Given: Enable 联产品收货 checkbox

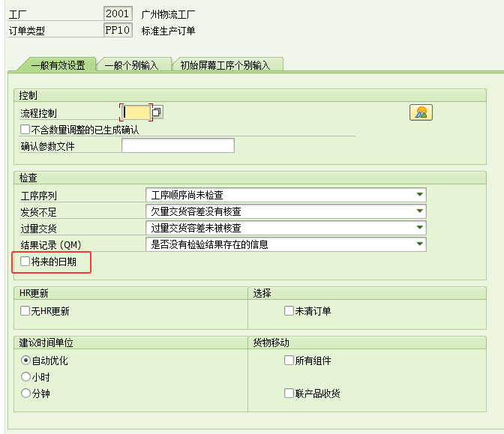Looking at the screenshot, I should (x=289, y=394).
